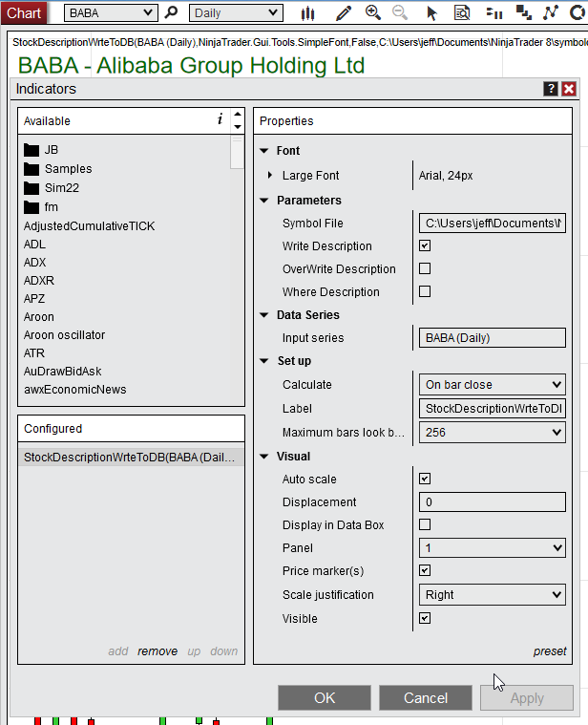Select AdjustedCumulativeTICK in Available list
Viewport: 588px width, 725px height.
(89, 226)
